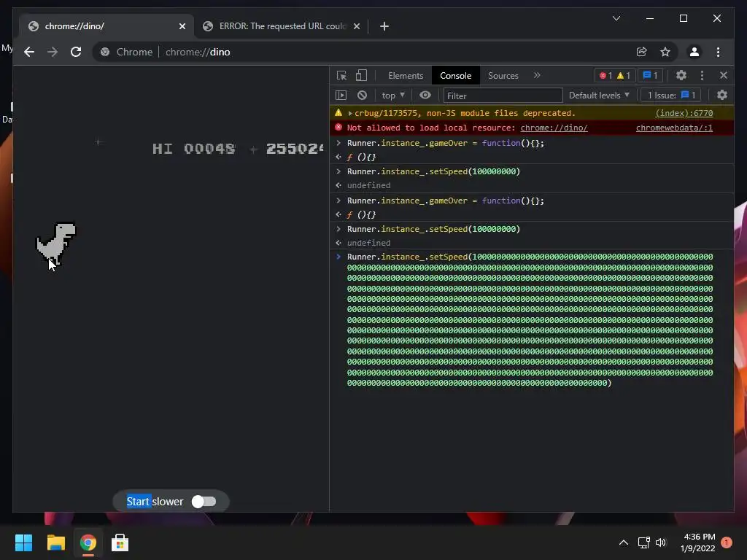The width and height of the screenshot is (747, 560).
Task: Click the Chrome taskbar icon
Action: point(88,542)
